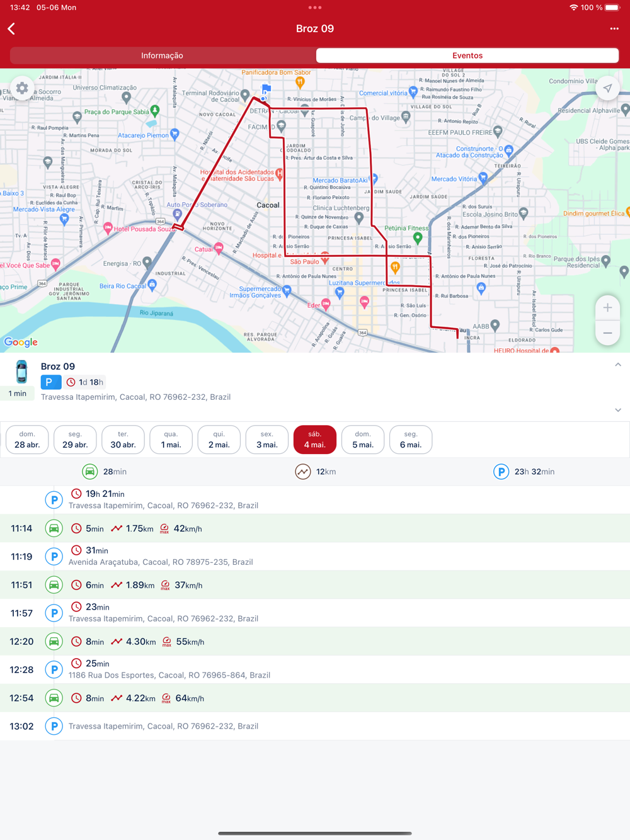This screenshot has height=840, width=630.
Task: Open 1186 Rua Dos Esportes address row
Action: [x=169, y=675]
